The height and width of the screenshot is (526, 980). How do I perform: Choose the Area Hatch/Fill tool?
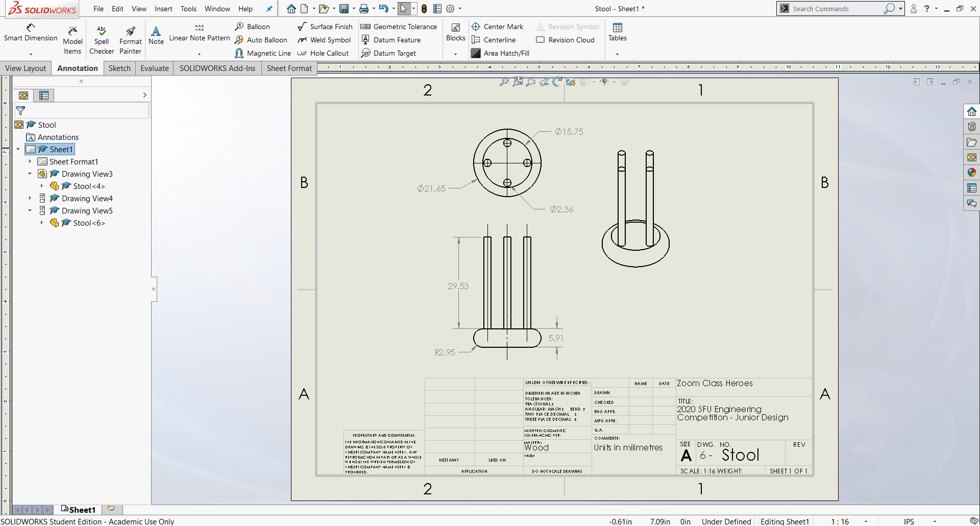point(500,53)
